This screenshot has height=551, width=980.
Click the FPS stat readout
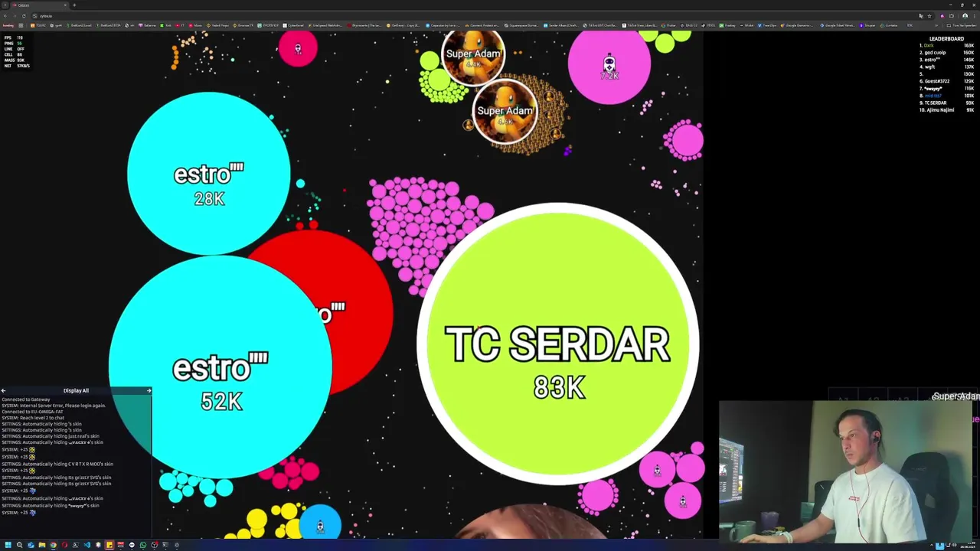14,37
